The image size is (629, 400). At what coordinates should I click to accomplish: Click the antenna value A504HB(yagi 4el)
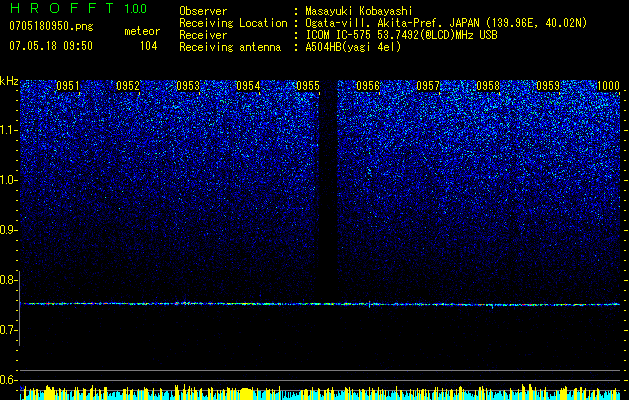click(353, 47)
